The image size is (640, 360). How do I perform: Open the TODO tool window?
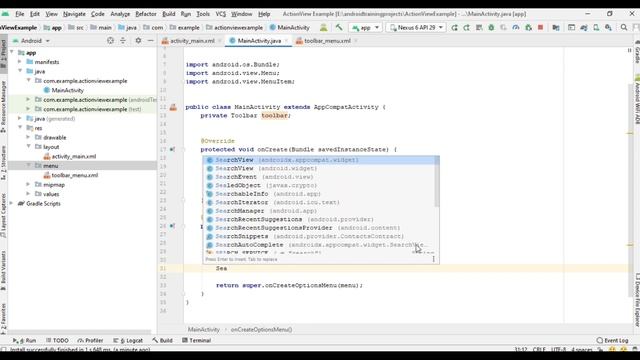tap(57, 340)
